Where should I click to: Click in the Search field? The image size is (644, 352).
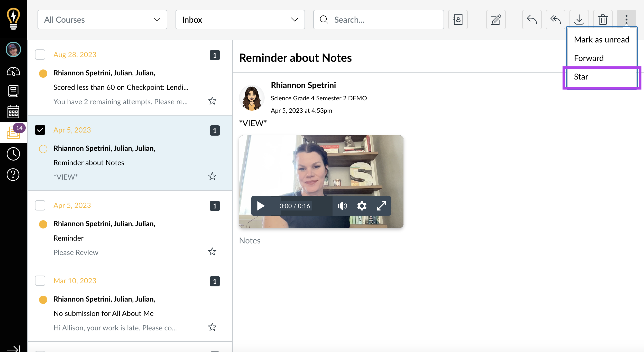tap(378, 20)
